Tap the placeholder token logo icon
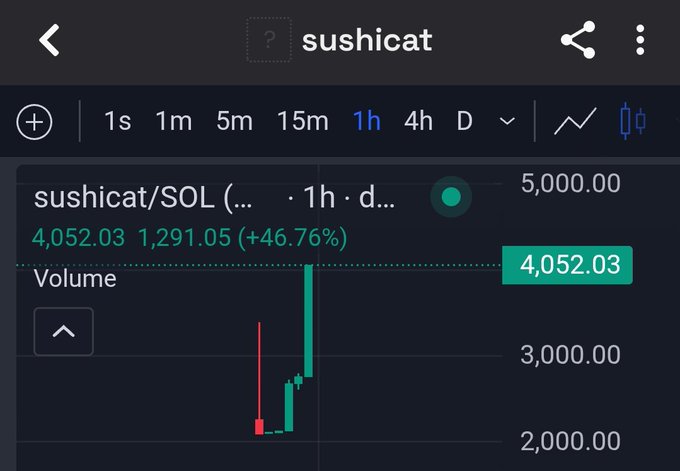680x471 pixels. click(268, 40)
